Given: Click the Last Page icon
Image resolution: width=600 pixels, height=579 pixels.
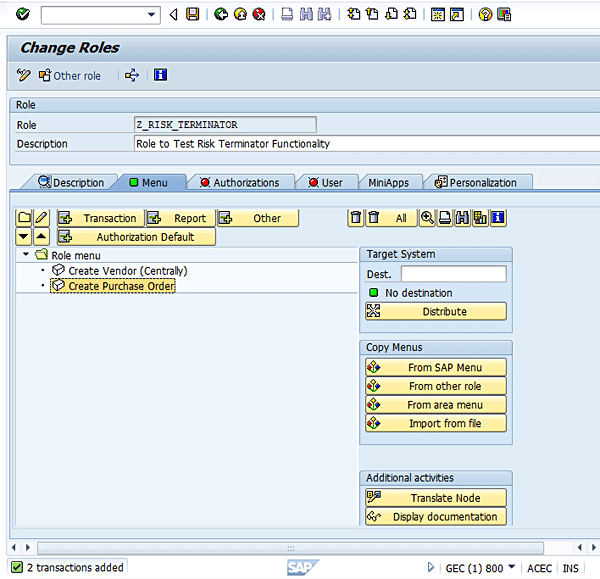Looking at the screenshot, I should 410,15.
